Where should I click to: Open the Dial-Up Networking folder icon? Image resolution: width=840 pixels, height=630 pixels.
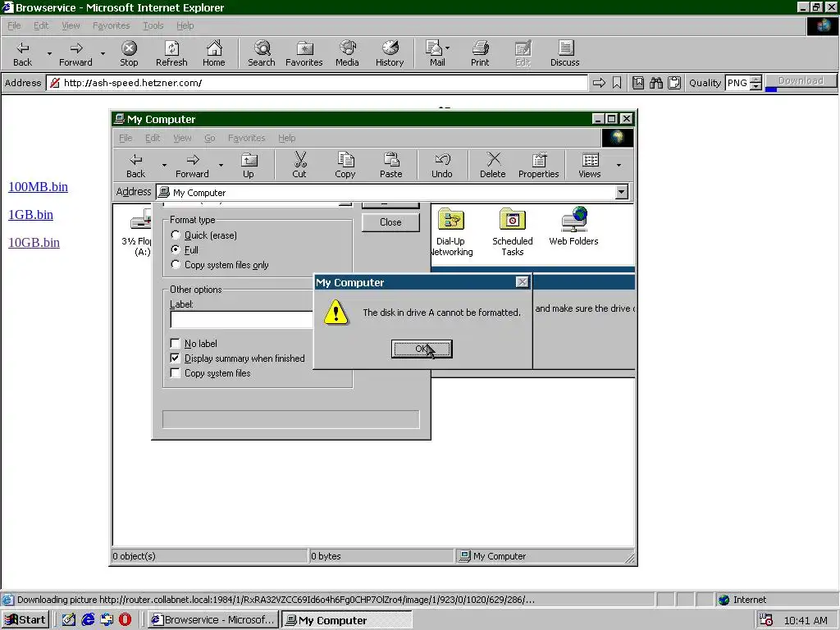451,231
